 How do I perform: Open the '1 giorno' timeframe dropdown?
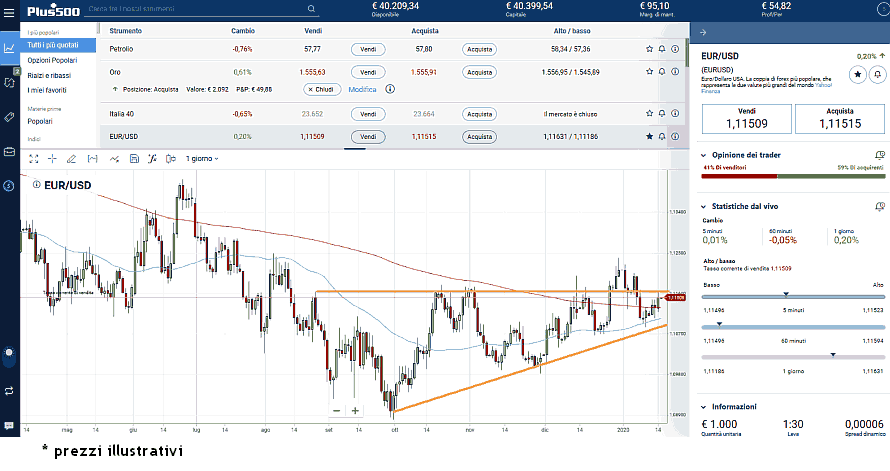tap(202, 158)
